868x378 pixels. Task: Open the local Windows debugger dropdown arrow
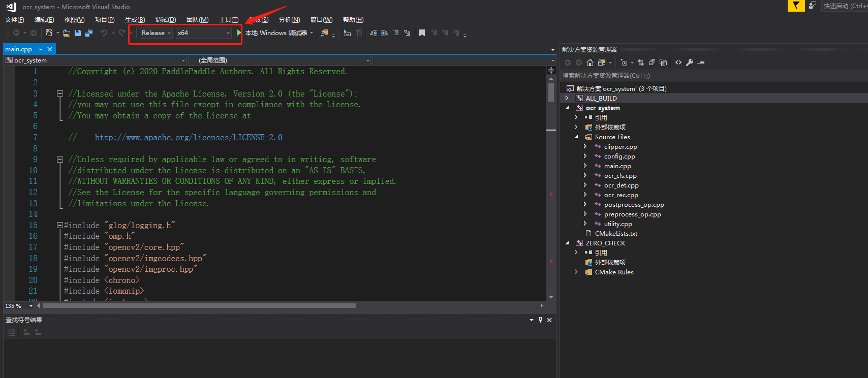tap(312, 33)
